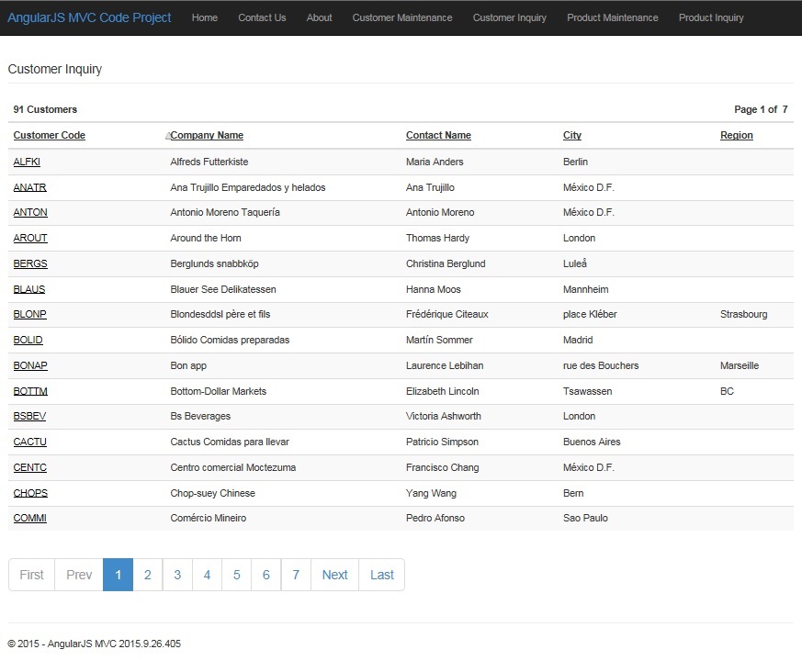Go to Home in navigation bar
802x672 pixels.
205,17
